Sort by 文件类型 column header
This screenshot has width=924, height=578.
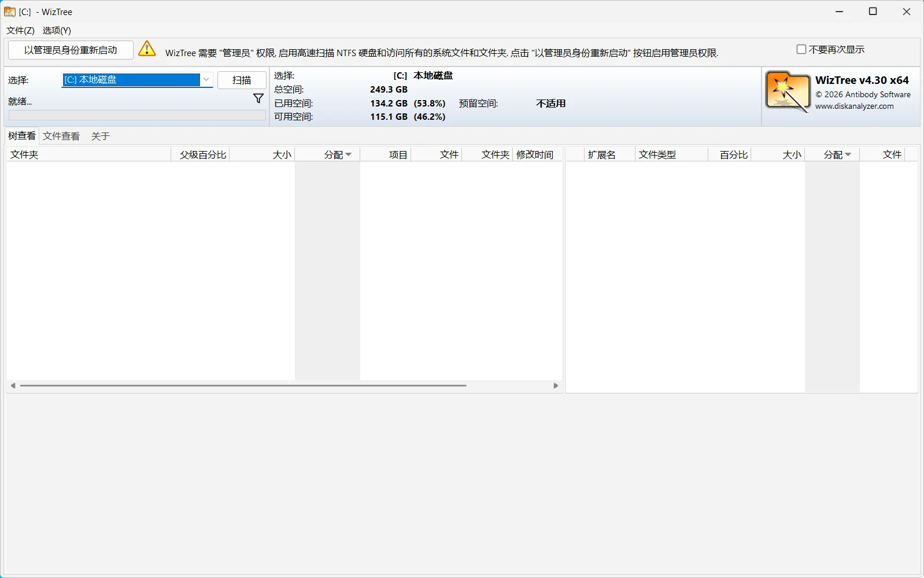(x=671, y=154)
